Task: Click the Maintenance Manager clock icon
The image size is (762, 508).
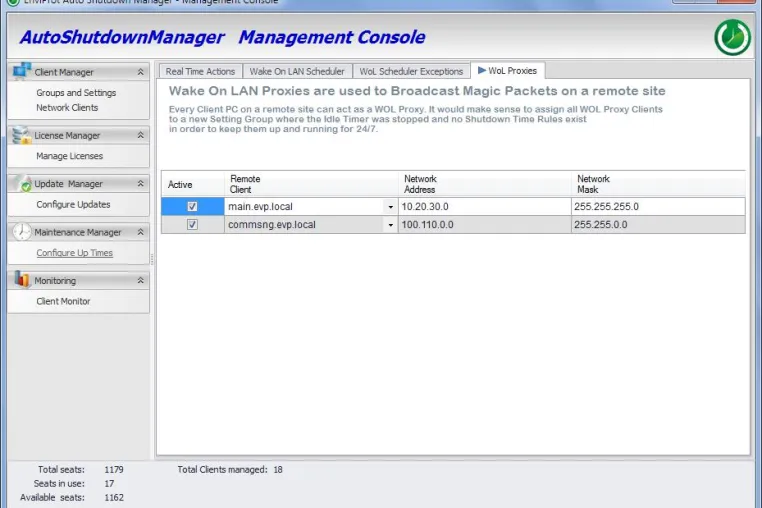Action: coord(22,232)
